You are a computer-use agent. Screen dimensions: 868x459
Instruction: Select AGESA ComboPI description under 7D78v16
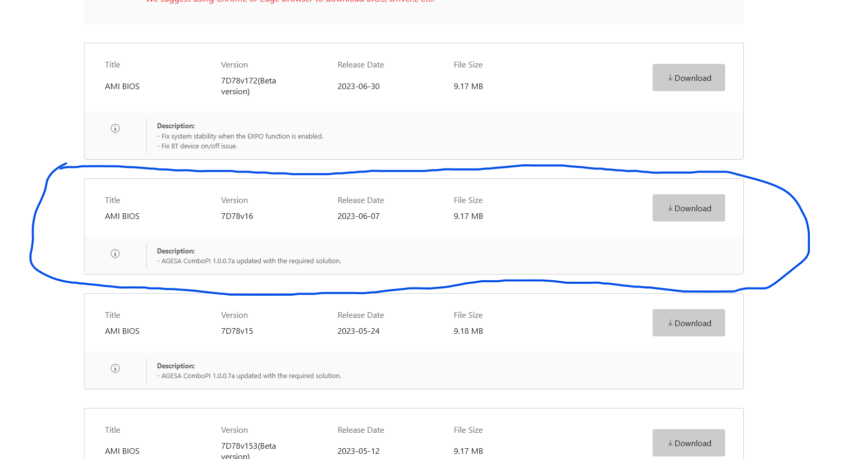coord(249,261)
